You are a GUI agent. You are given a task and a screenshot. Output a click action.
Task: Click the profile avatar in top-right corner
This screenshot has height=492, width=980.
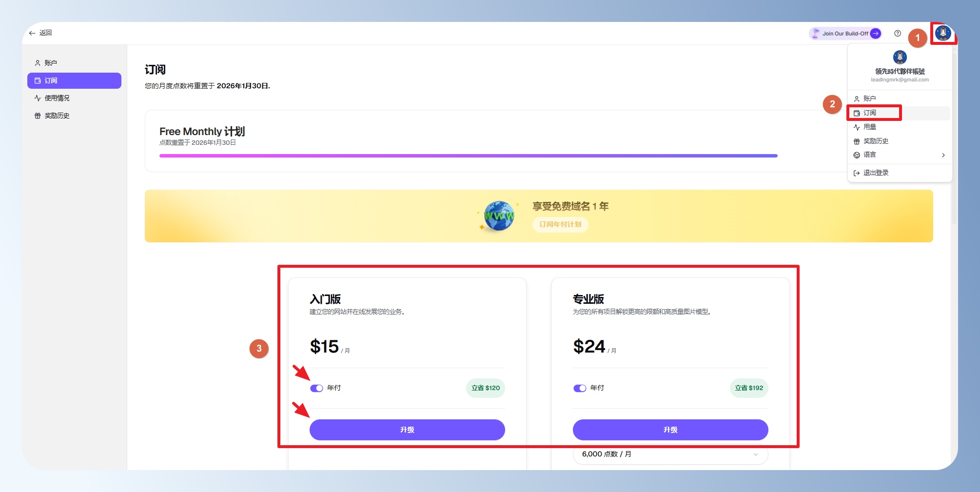943,33
